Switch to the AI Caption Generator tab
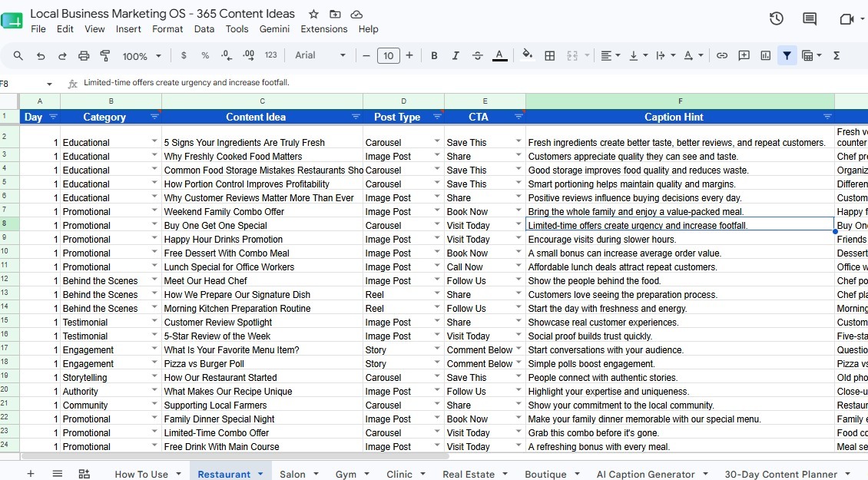Viewport: 868px width, 480px height. tap(645, 474)
